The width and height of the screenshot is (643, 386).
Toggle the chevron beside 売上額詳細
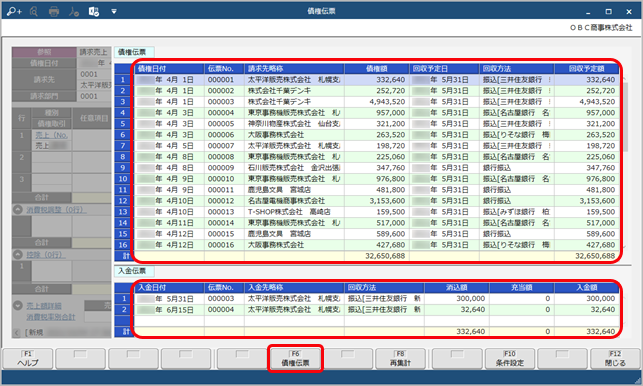point(18,306)
